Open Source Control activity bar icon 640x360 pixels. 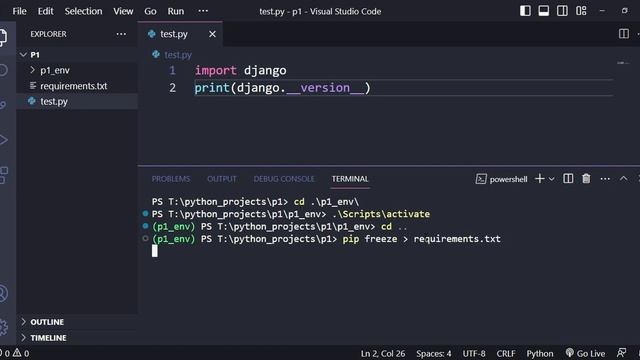click(3, 105)
